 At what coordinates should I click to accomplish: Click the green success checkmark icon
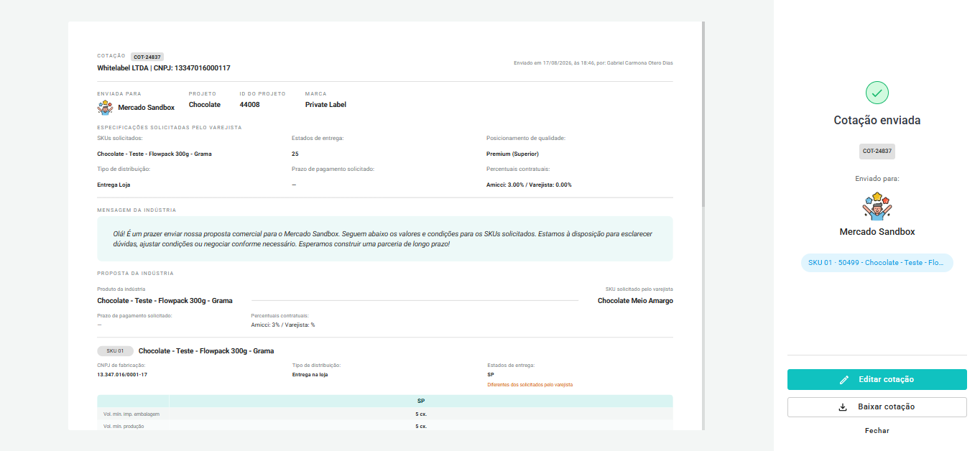(x=877, y=93)
